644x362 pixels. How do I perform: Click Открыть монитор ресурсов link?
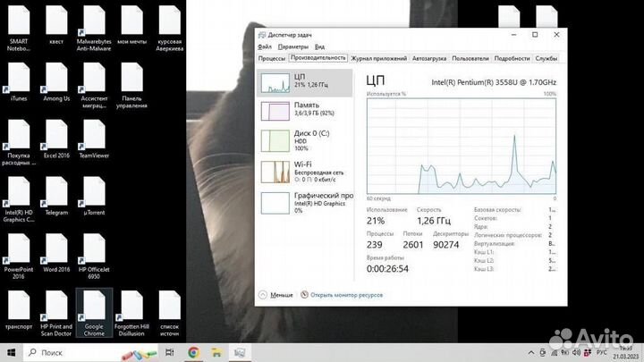tap(342, 295)
